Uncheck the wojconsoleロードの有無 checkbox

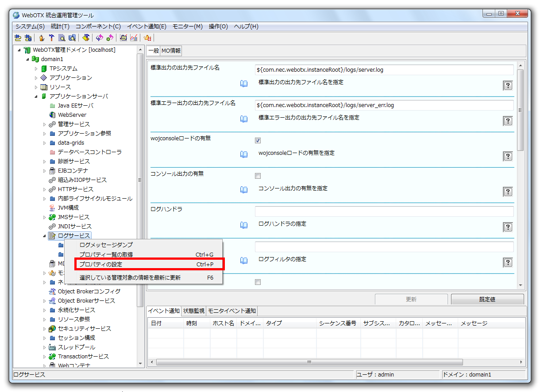point(258,140)
